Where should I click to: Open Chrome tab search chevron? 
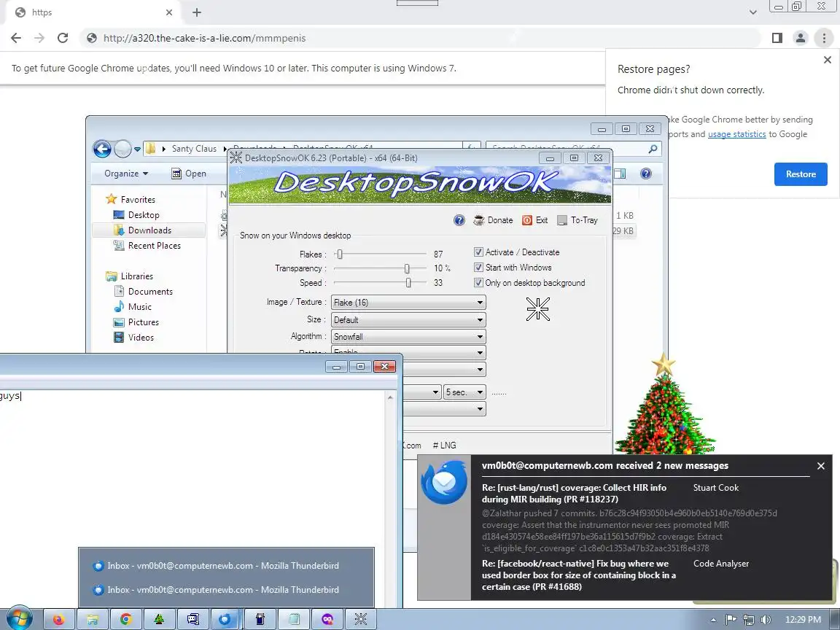[752, 12]
